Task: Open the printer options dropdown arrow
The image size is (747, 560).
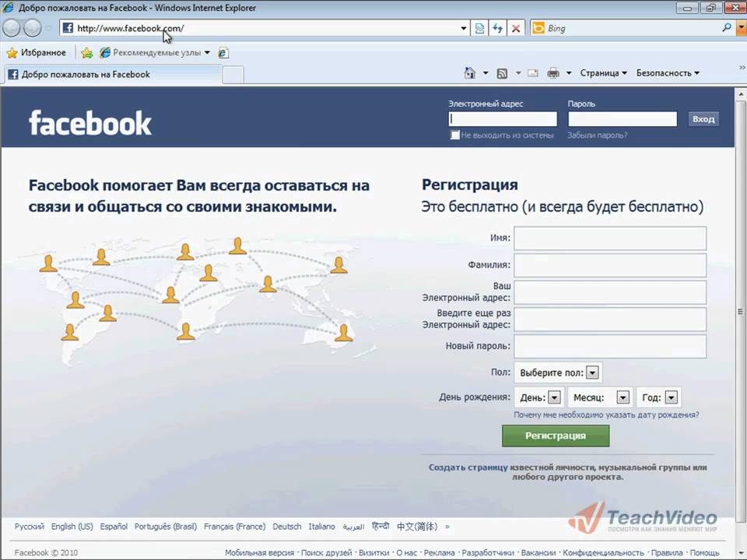Action: point(569,73)
